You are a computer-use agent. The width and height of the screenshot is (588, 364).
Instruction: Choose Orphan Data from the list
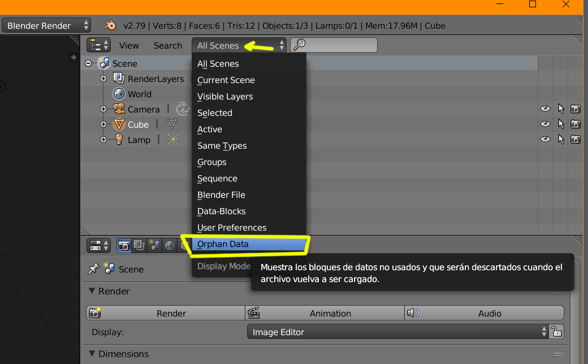(249, 244)
